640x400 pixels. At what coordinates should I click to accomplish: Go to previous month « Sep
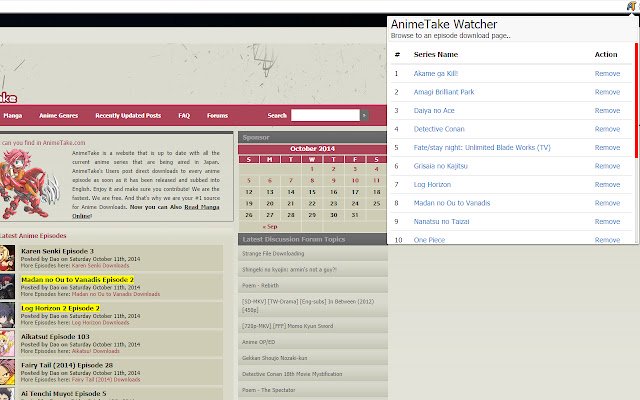pos(270,227)
